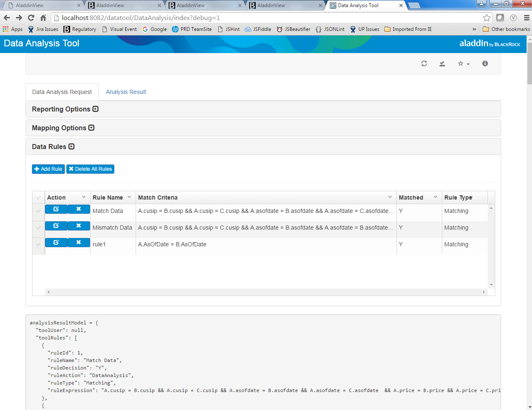This screenshot has height=410, width=532.
Task: Switch to the second AladdinView browser tab
Action: click(124, 5)
